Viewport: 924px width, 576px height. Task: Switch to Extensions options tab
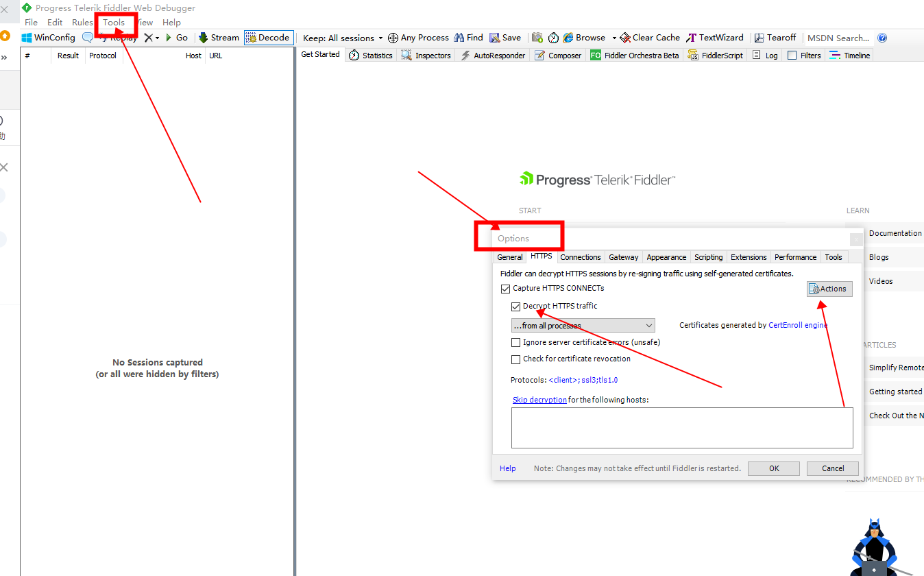click(749, 257)
